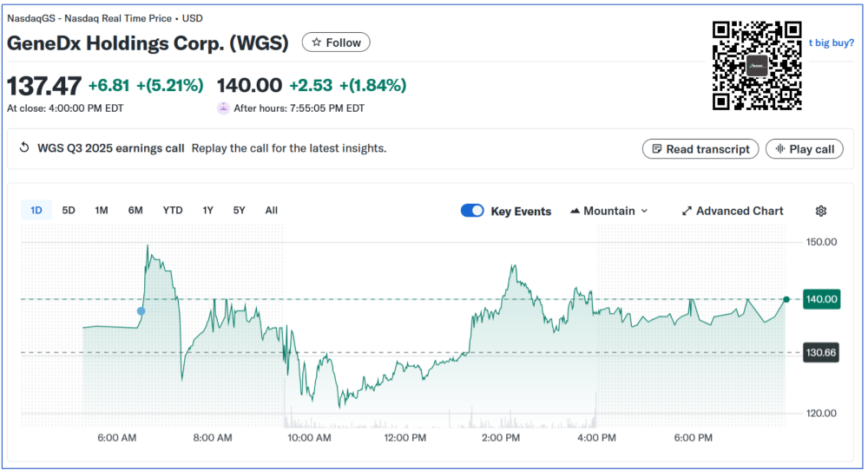Open chart settings gear icon
The width and height of the screenshot is (868, 470).
coord(821,211)
